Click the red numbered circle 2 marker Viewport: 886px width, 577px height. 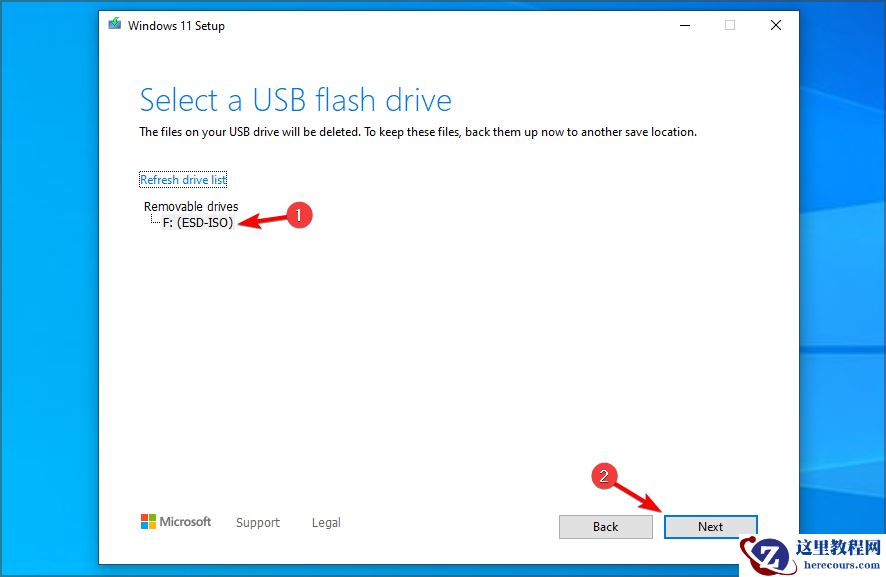603,476
